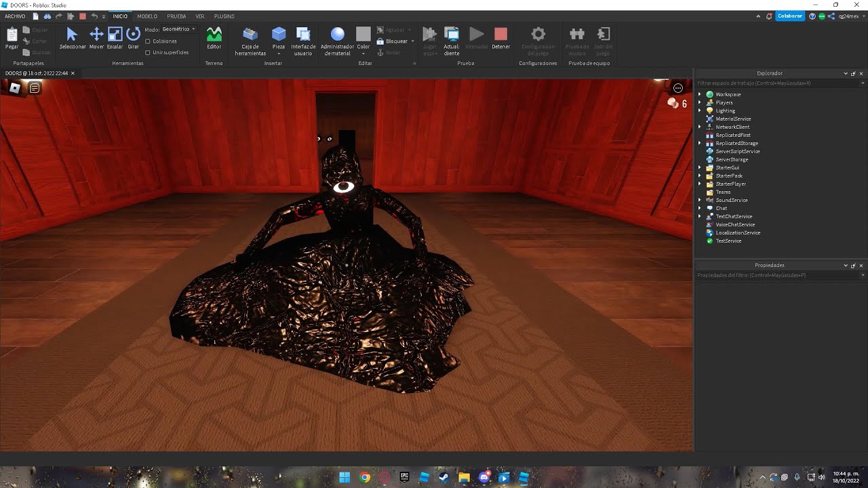
Task: Activate the Escalar tool
Action: pos(115,39)
